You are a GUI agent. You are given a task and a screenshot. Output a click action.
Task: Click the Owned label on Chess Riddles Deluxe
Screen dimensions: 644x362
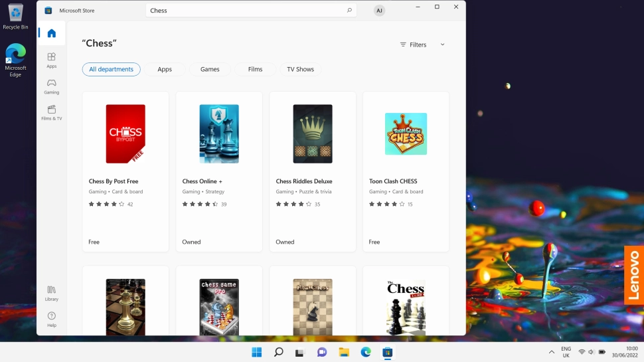[285, 242]
